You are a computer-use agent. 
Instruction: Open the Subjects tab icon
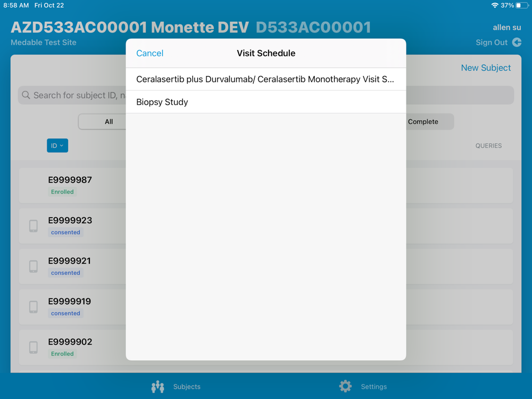coord(158,386)
